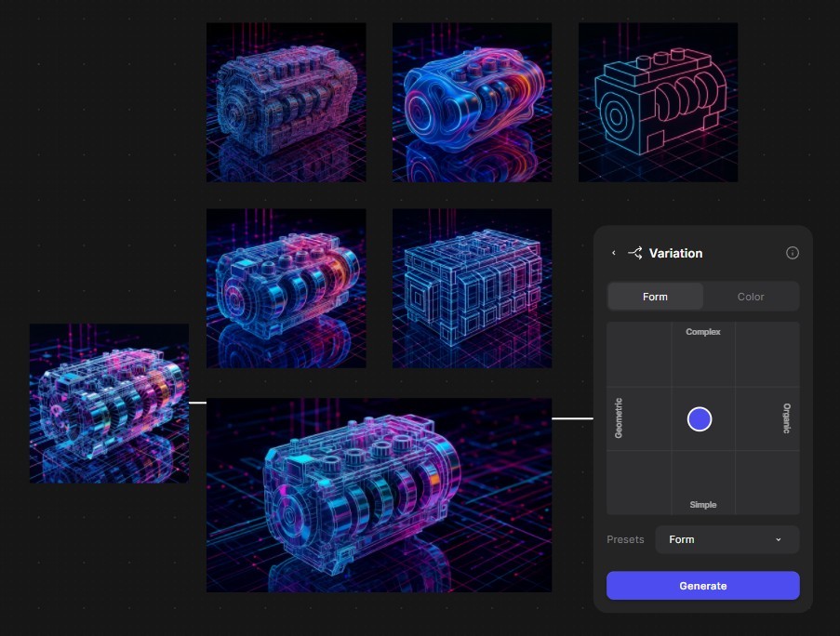Select the neon outline engine thumbnail top right
The image size is (840, 636).
coord(658,102)
